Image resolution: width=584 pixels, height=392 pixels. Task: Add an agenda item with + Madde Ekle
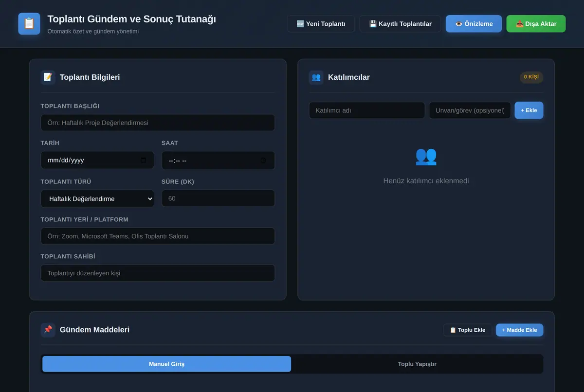[519, 330]
